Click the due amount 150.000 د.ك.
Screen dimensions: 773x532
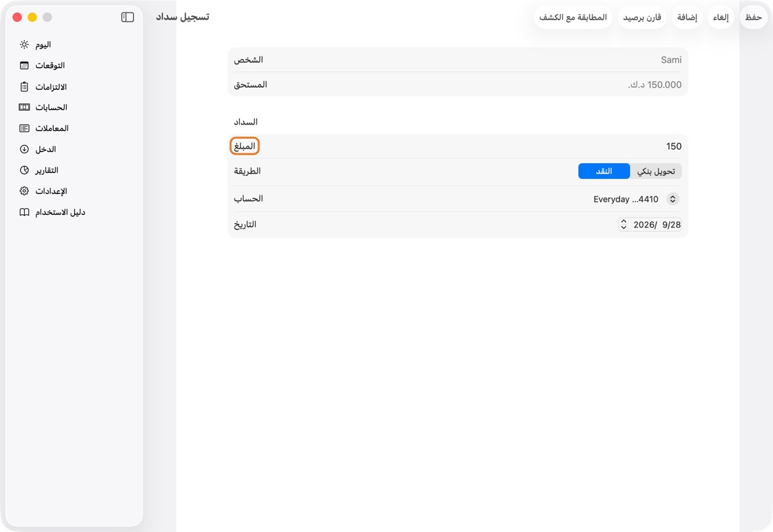coord(654,85)
